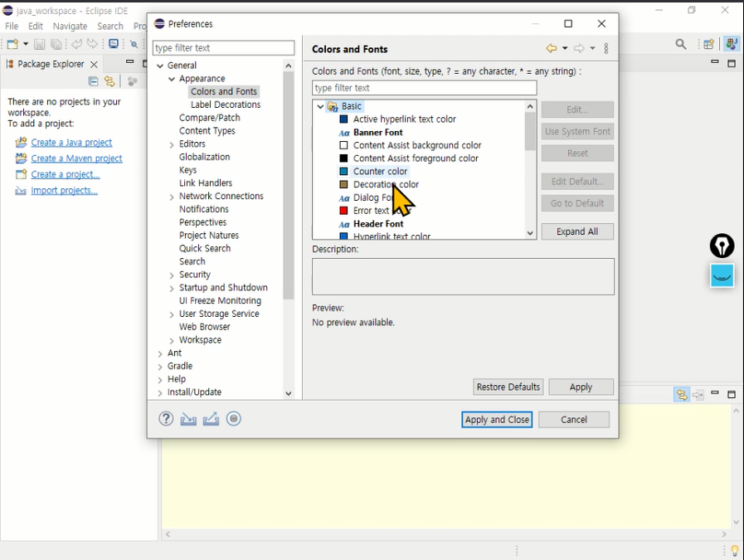Expand the Workspace preferences node
Image resolution: width=744 pixels, height=560 pixels.
172,341
